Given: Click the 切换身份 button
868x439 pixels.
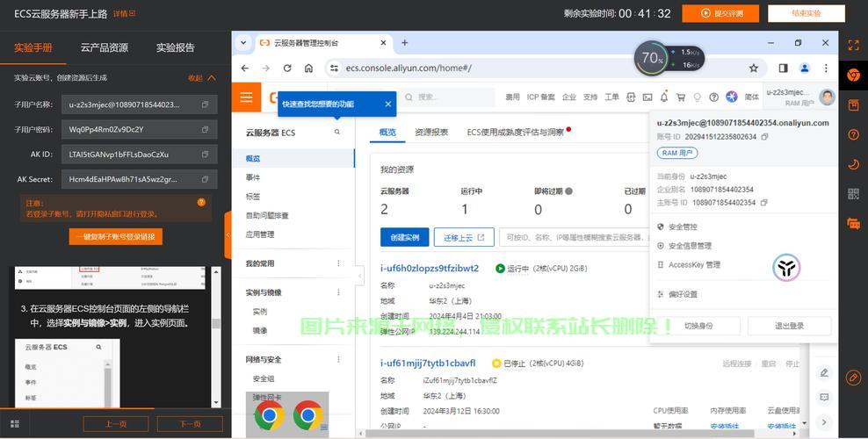Looking at the screenshot, I should pos(698,326).
